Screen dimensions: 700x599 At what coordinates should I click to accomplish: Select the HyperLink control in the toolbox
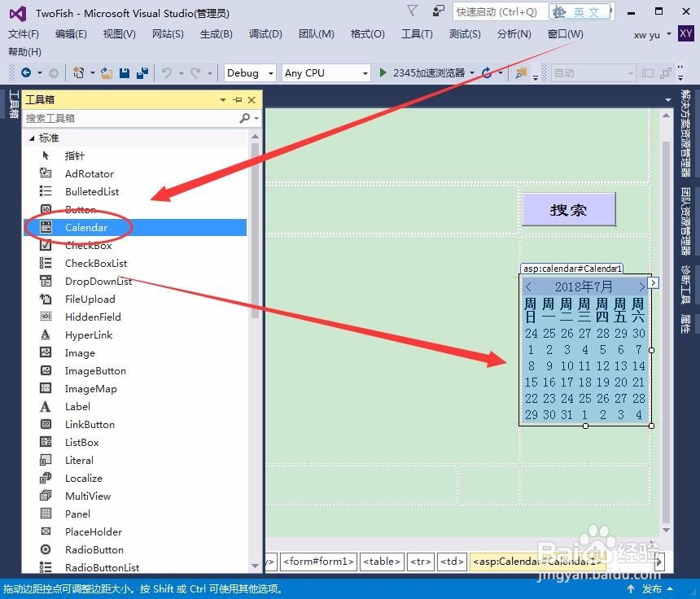click(x=134, y=334)
